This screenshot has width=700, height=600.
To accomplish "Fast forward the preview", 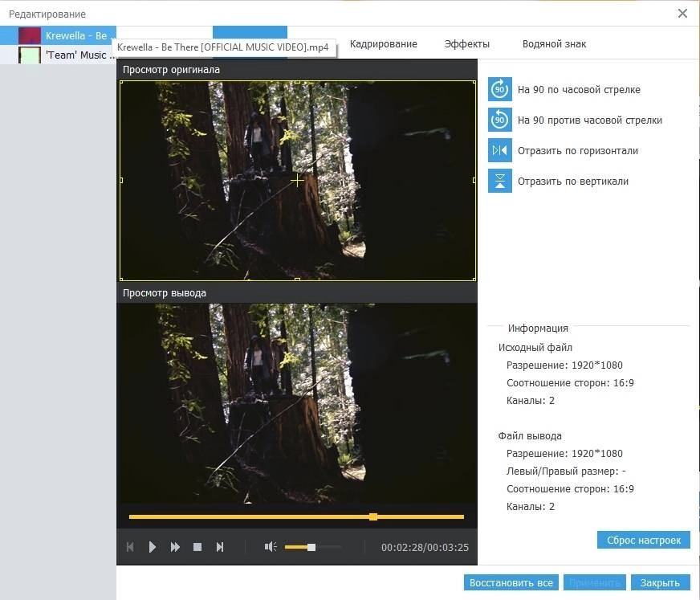I will click(175, 547).
